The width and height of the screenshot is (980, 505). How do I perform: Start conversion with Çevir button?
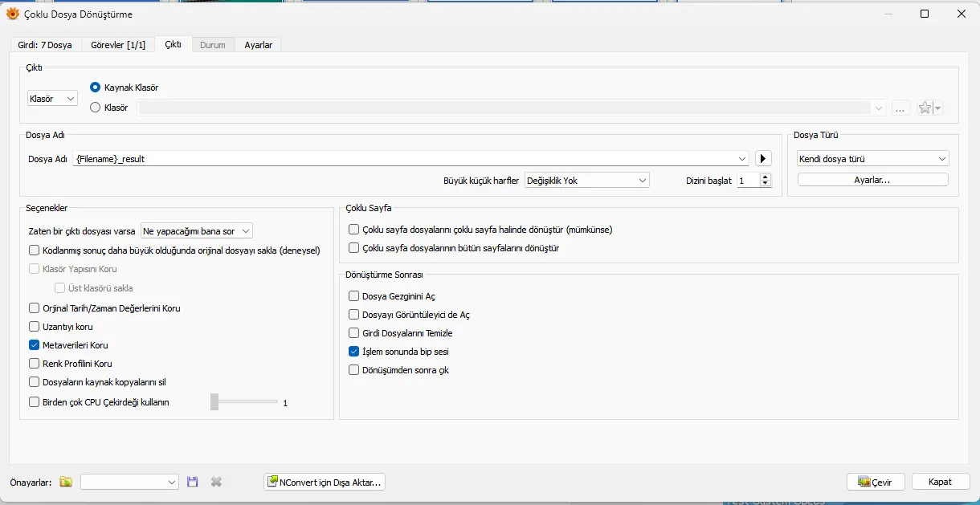876,482
